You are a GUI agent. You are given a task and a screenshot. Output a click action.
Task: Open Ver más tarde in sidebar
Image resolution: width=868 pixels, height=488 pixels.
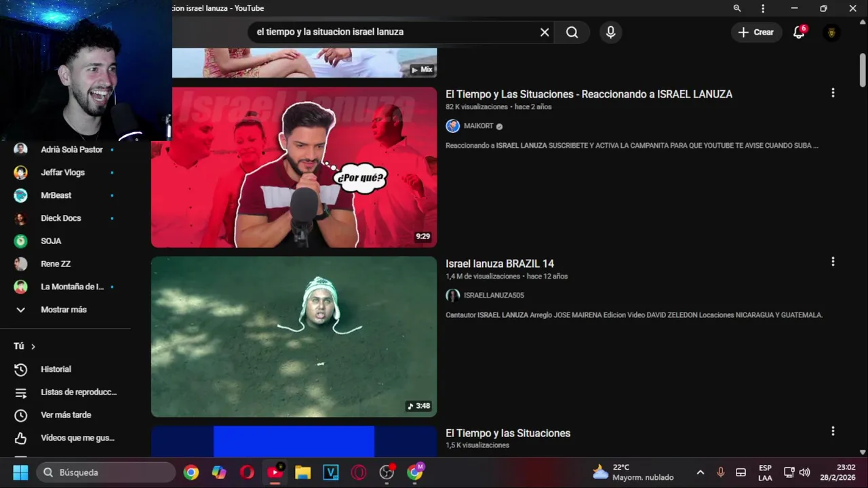tap(65, 415)
